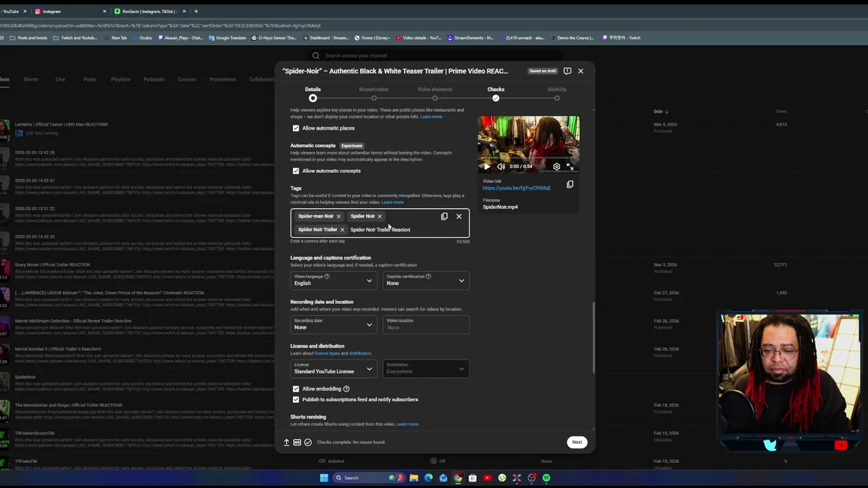Image resolution: width=868 pixels, height=488 pixels.
Task: Copy all tags icon in Tags box
Action: pos(444,216)
